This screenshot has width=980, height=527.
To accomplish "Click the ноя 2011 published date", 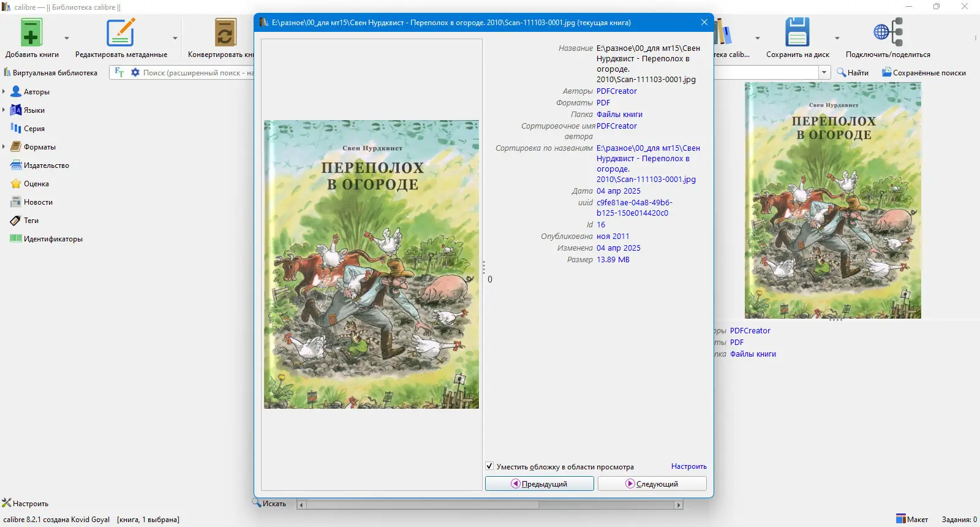I will (613, 237).
